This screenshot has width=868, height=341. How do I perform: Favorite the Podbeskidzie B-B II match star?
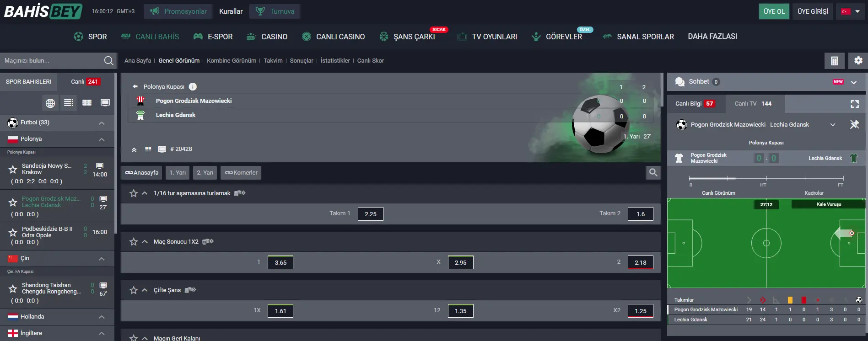pos(13,232)
